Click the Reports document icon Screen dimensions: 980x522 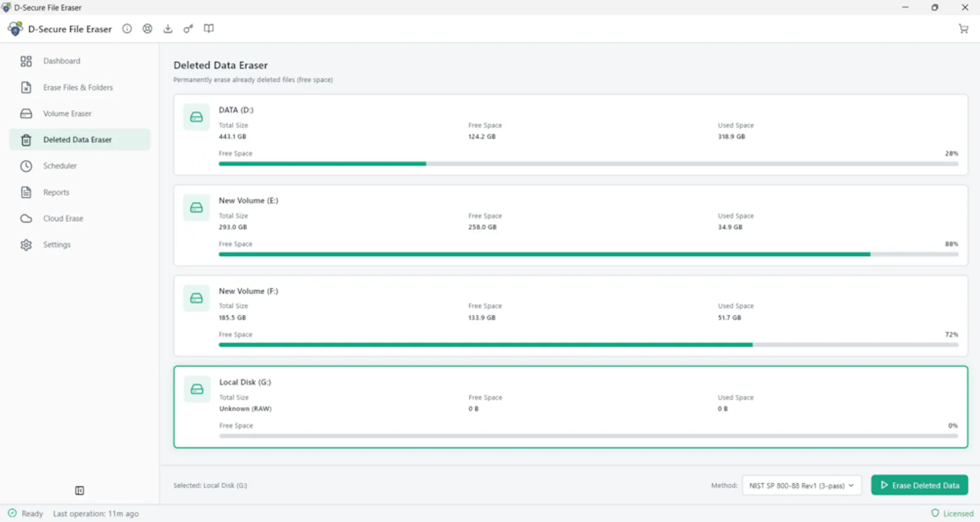click(26, 192)
